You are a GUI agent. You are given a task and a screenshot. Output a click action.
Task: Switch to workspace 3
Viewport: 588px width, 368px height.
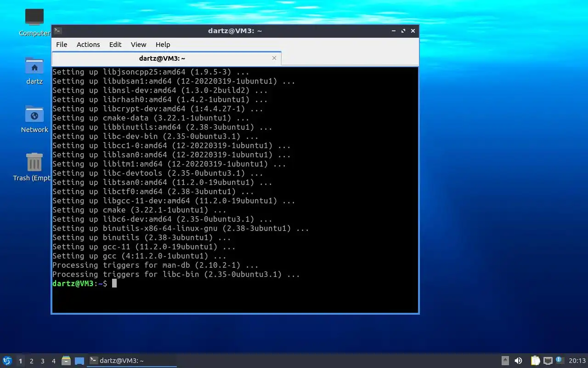point(42,361)
